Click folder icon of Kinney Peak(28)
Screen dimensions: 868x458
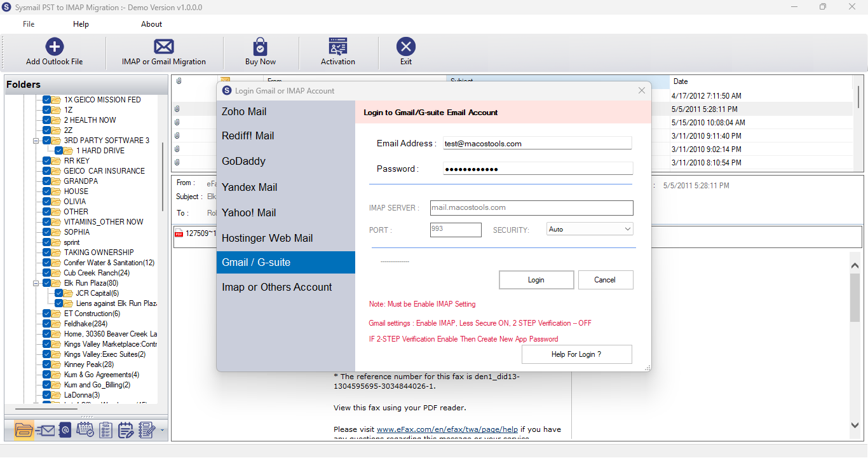57,364
